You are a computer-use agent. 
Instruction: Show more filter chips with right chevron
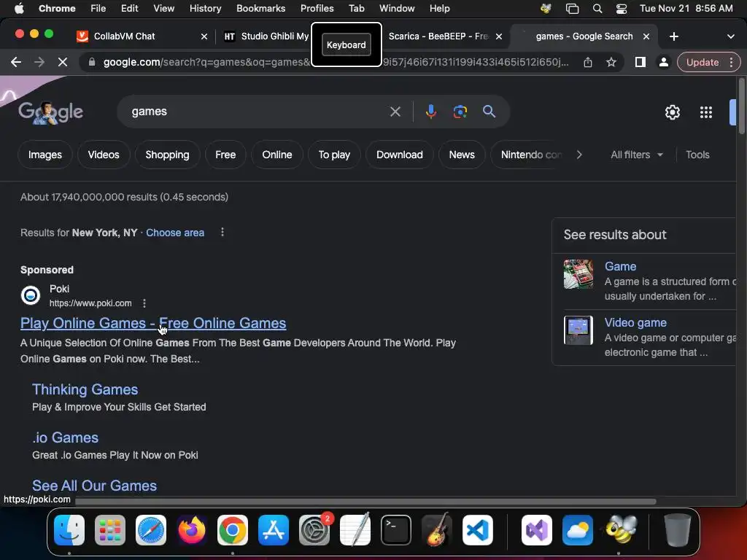pos(578,155)
